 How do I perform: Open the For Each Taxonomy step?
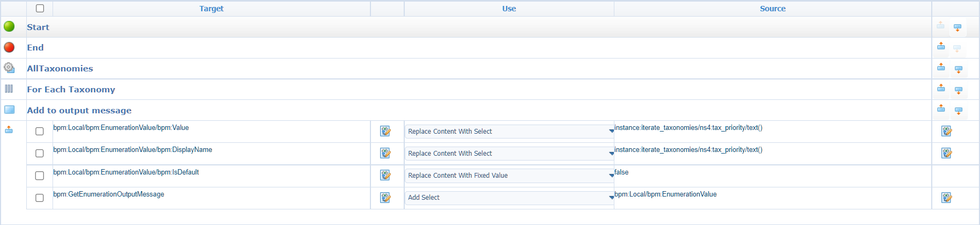71,90
